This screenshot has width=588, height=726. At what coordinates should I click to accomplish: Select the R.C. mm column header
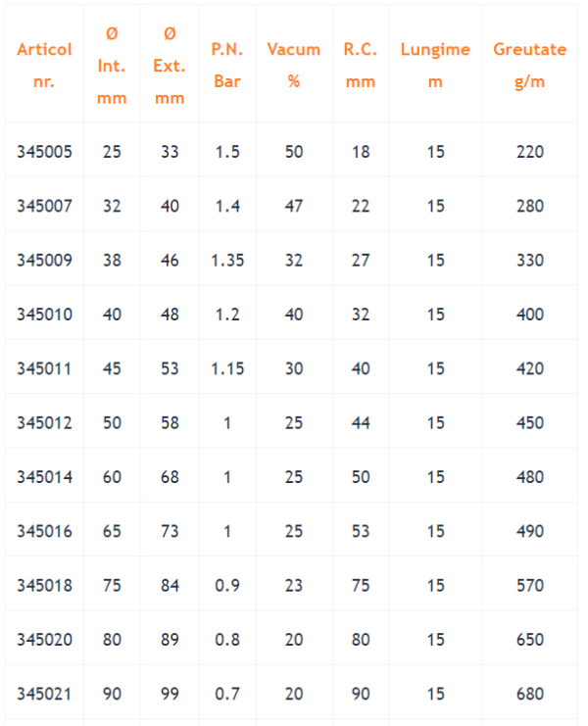pyautogui.click(x=361, y=66)
